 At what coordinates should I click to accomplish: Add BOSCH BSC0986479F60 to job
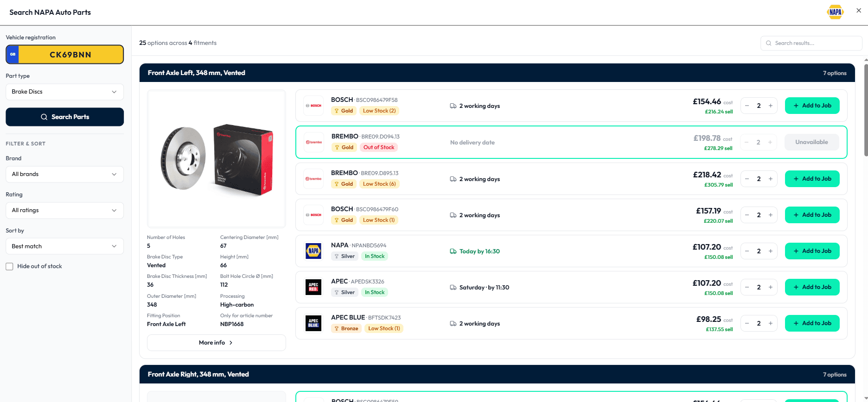(x=812, y=215)
